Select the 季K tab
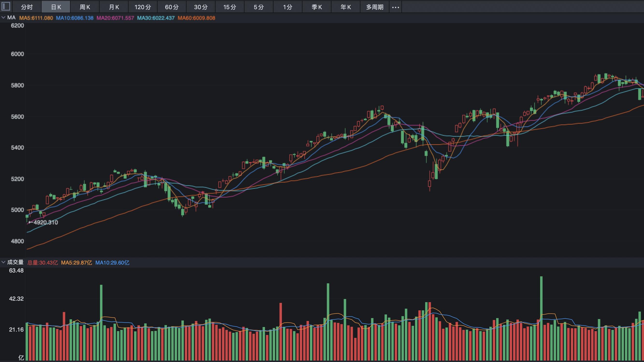Image resolution: width=644 pixels, height=362 pixels. (x=317, y=7)
